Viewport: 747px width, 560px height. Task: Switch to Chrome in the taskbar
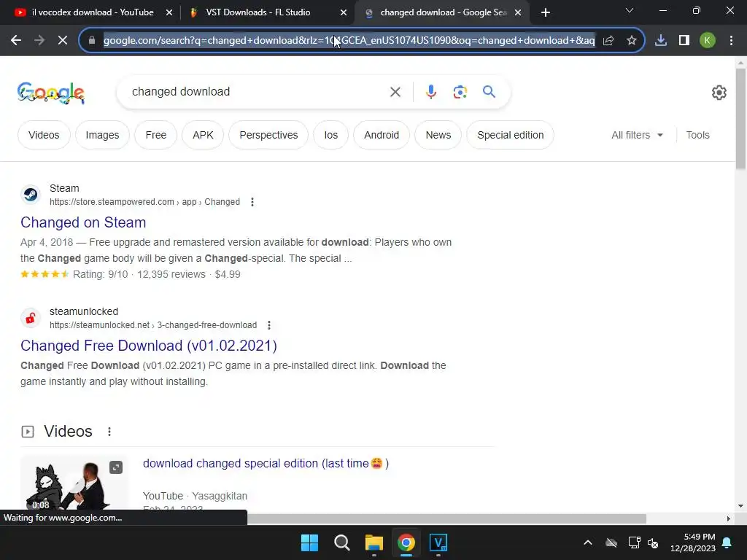pyautogui.click(x=406, y=542)
